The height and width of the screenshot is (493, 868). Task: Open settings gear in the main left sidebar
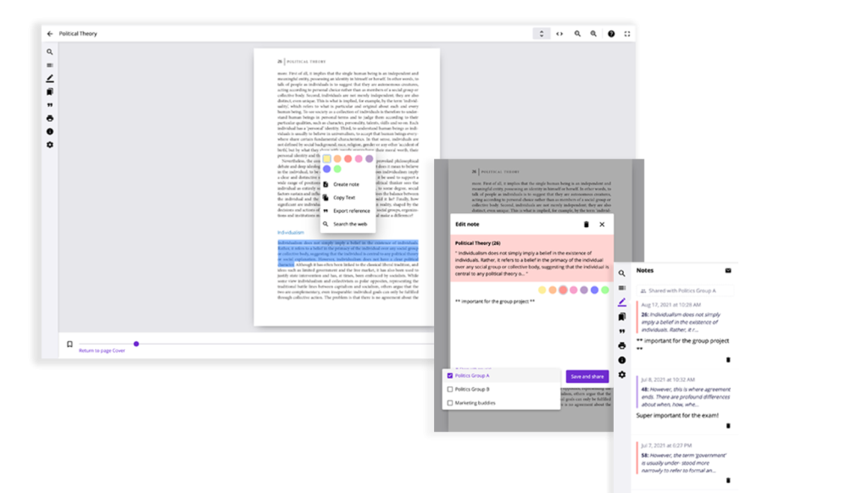coord(50,145)
